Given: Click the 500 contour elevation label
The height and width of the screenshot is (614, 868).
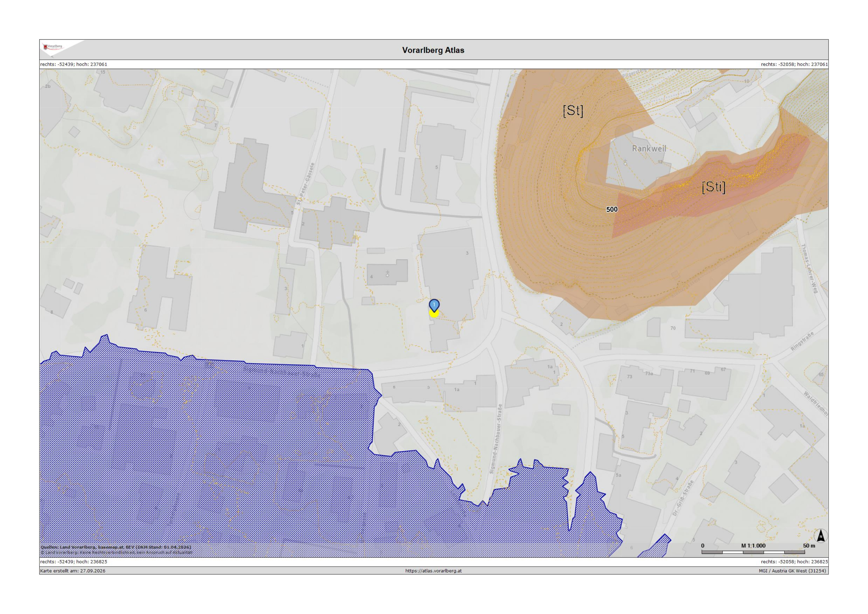Looking at the screenshot, I should [612, 209].
